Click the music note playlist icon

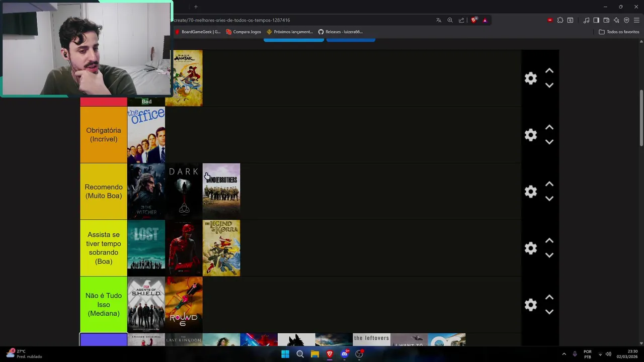pyautogui.click(x=586, y=20)
